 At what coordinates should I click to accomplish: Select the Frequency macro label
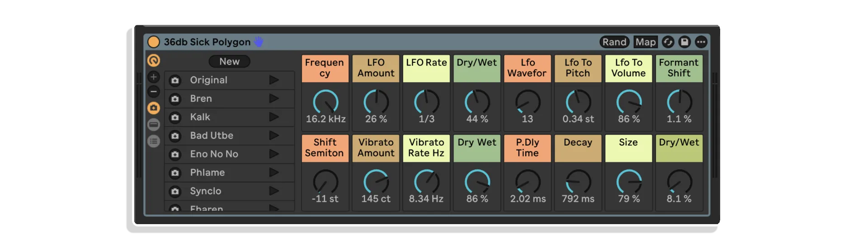325,68
